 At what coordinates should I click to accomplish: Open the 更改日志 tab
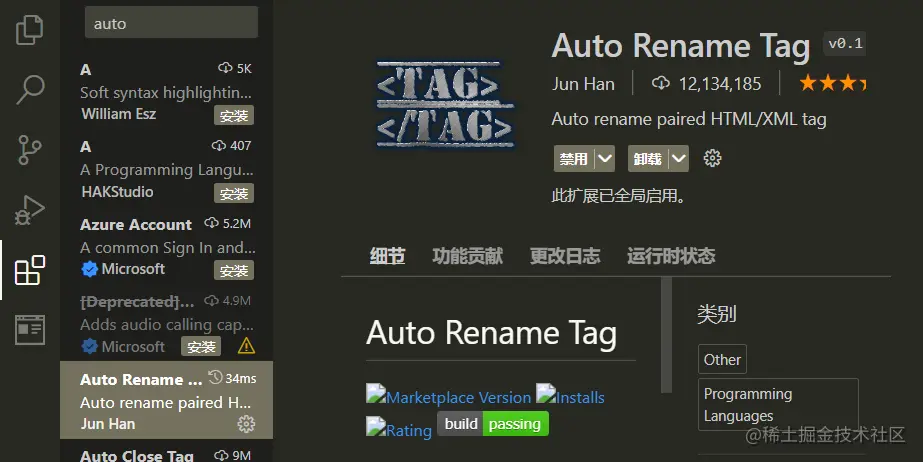tap(565, 256)
